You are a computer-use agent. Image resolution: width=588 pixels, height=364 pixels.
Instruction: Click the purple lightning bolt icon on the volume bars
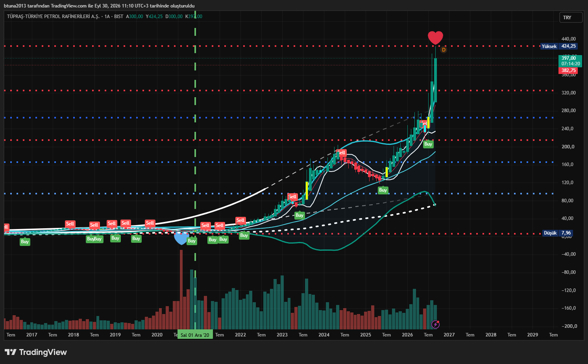pos(435,324)
